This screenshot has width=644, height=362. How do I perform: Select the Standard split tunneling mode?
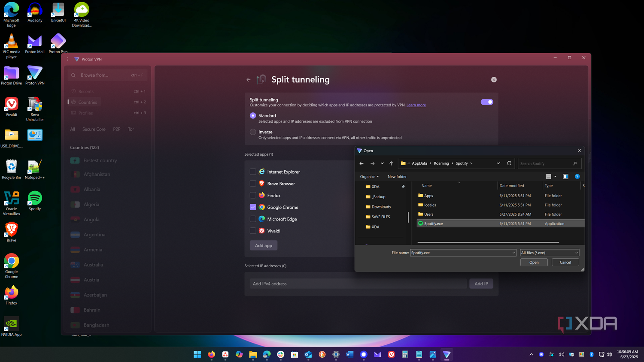coord(253,115)
